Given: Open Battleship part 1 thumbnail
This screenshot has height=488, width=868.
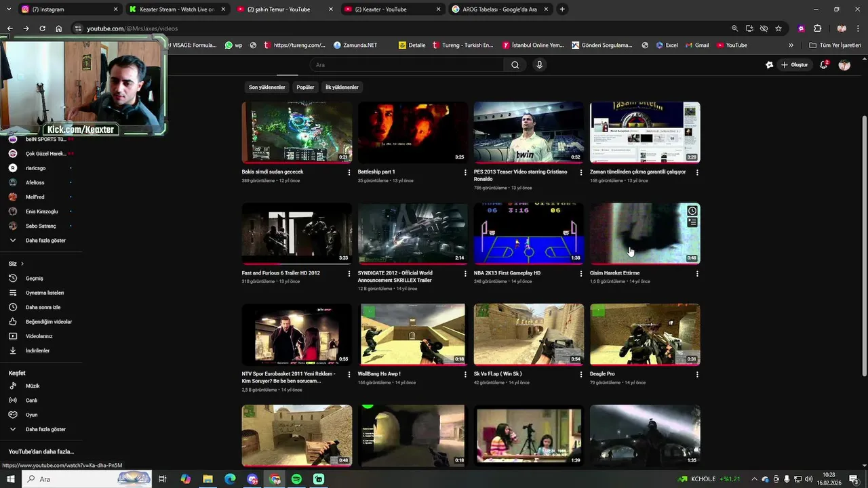Looking at the screenshot, I should click(413, 133).
